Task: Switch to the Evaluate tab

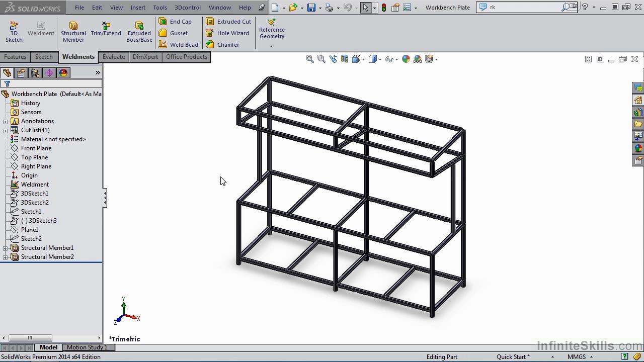Action: pyautogui.click(x=114, y=57)
